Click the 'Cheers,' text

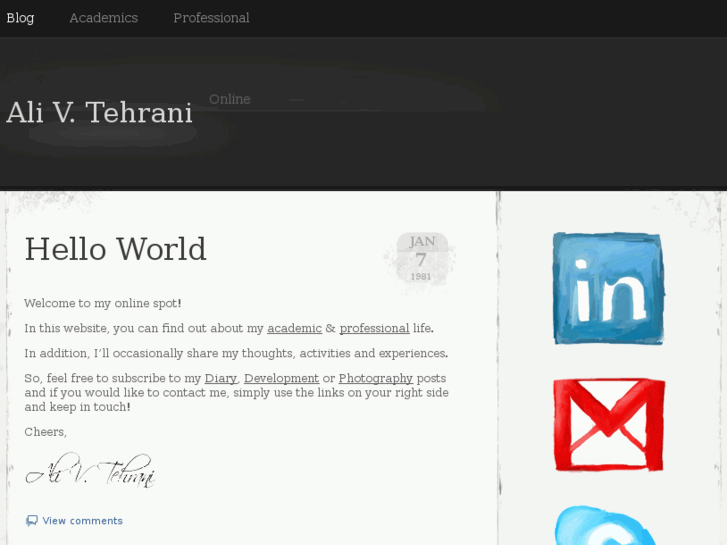pos(45,432)
